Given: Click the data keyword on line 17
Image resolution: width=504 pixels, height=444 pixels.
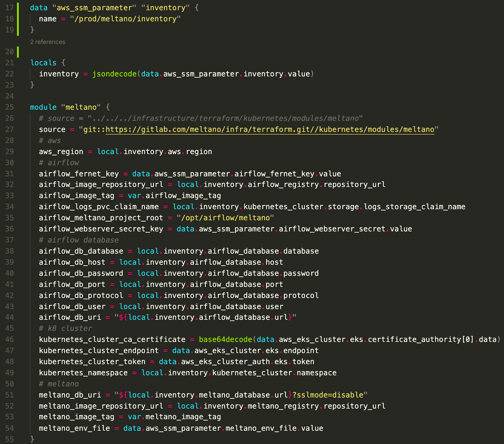Looking at the screenshot, I should point(38,7).
